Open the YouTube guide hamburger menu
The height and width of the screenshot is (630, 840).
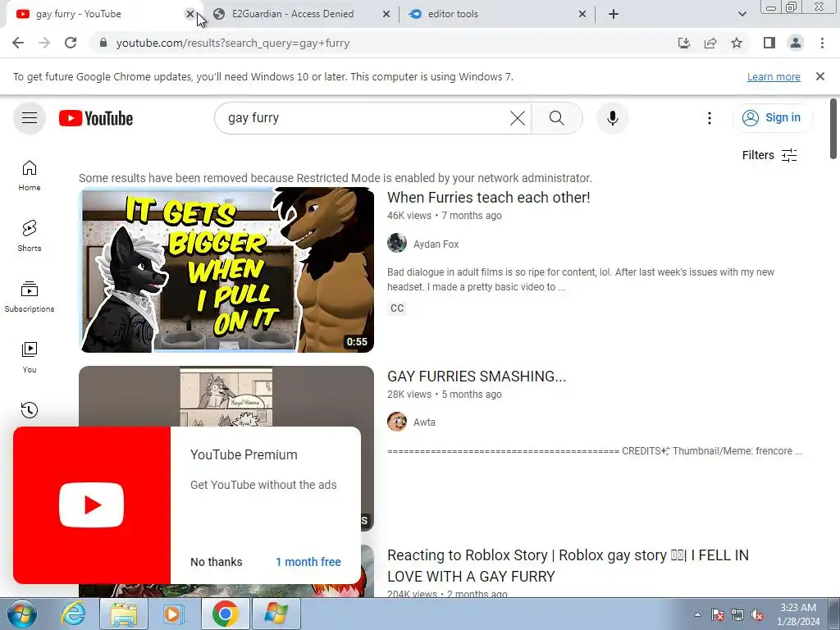(30, 118)
